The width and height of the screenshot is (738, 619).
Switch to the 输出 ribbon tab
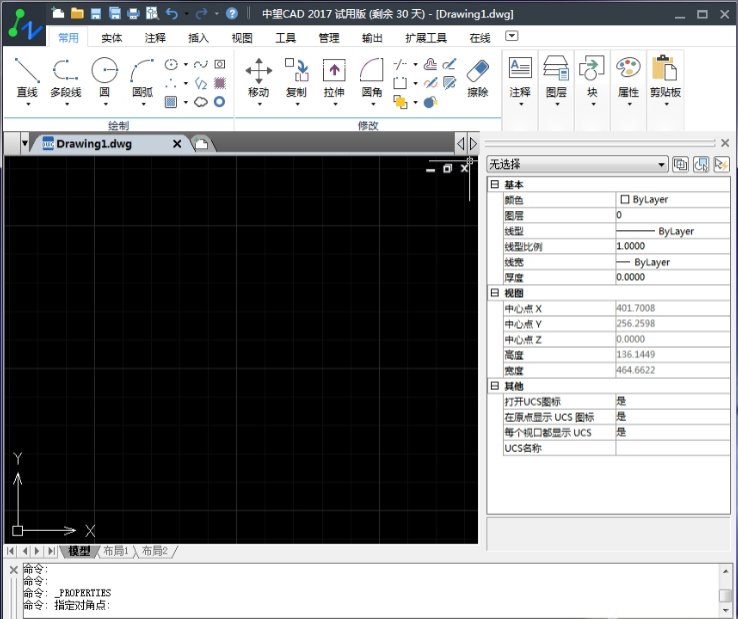(x=372, y=38)
